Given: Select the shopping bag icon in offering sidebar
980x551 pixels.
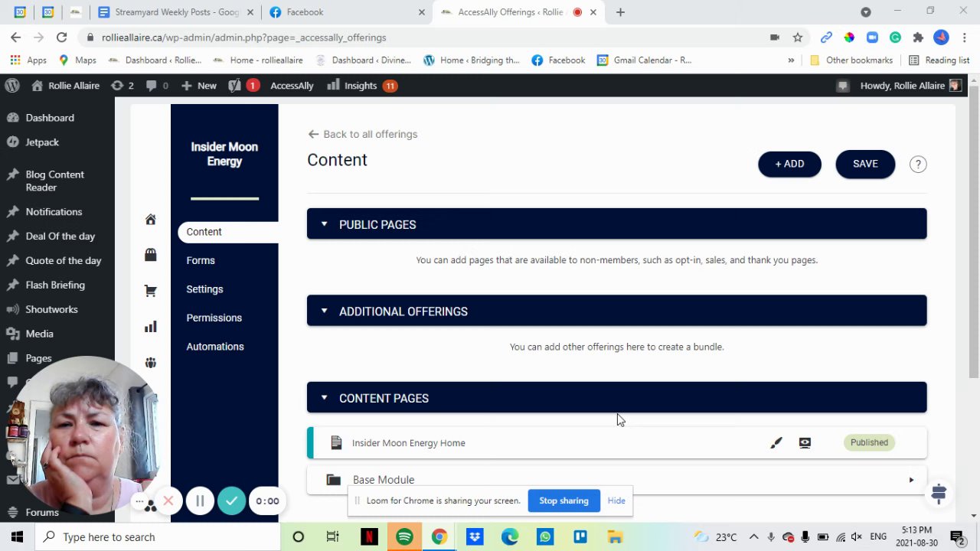Looking at the screenshot, I should (151, 255).
